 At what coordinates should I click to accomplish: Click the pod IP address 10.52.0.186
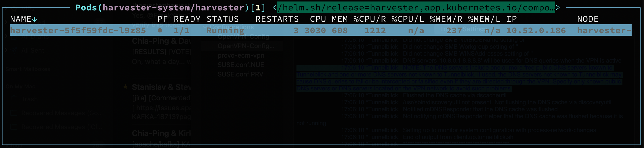pos(536,31)
